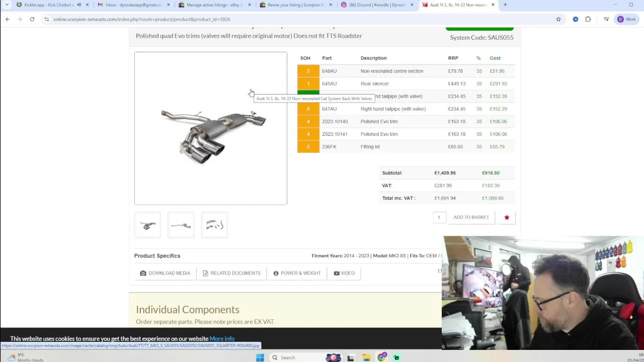This screenshot has height=362, width=644.
Task: Click the address bar URL
Action: click(x=142, y=19)
